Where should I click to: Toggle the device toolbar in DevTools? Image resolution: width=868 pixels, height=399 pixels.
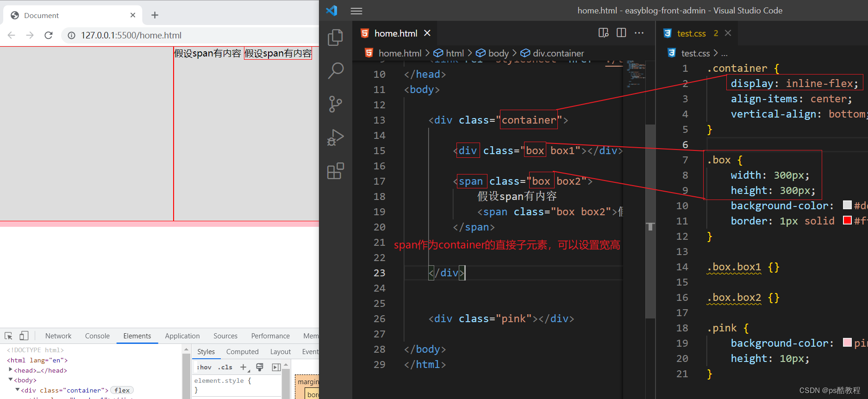24,336
